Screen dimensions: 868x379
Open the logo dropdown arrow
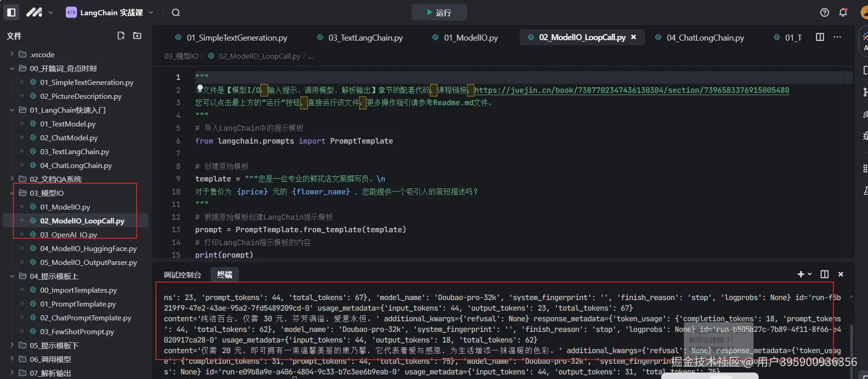(x=51, y=12)
